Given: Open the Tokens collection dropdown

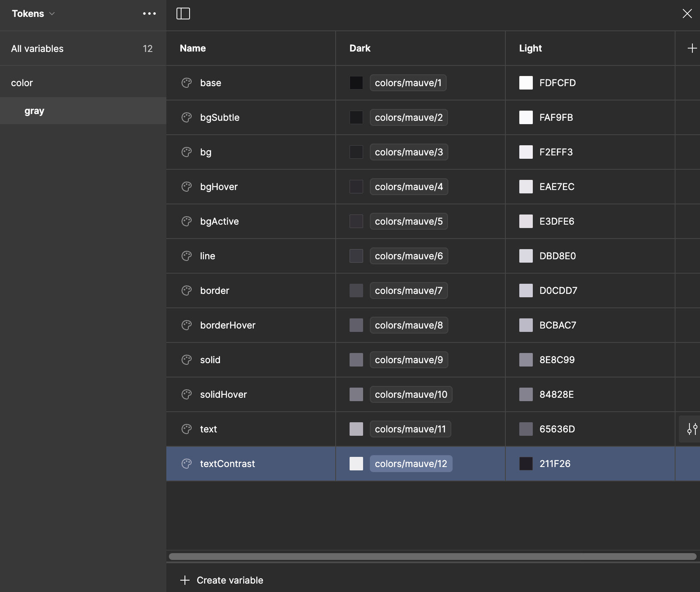Looking at the screenshot, I should (33, 14).
